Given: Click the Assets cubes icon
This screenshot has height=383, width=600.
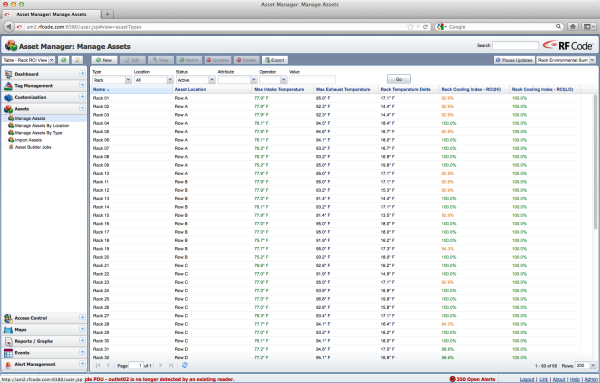Looking at the screenshot, I should [8, 109].
